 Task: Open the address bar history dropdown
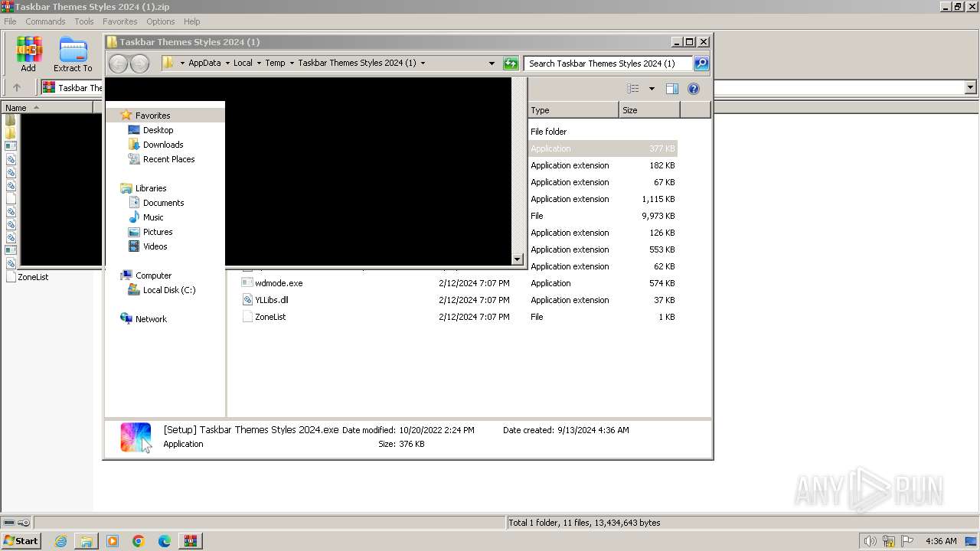pyautogui.click(x=492, y=64)
